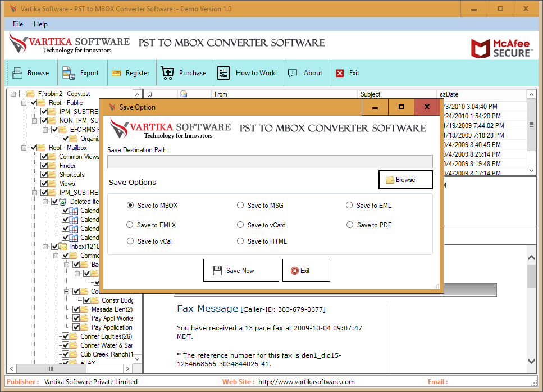543x392 pixels.
Task: Click the Masada Lien(2) folder icon
Action: [84, 309]
